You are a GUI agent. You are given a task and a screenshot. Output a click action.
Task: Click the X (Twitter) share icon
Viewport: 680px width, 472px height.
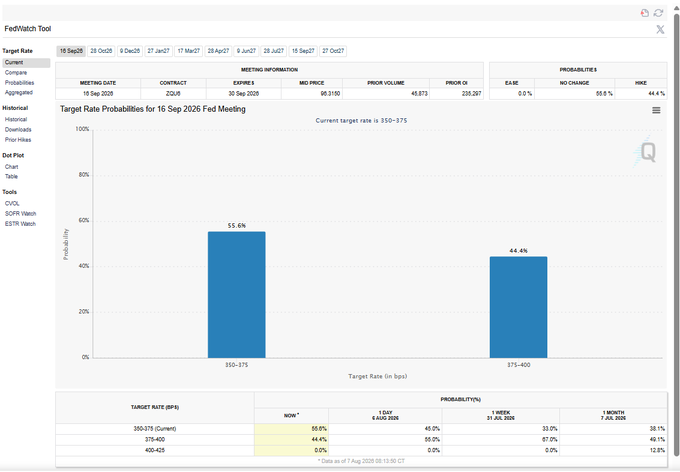660,29
